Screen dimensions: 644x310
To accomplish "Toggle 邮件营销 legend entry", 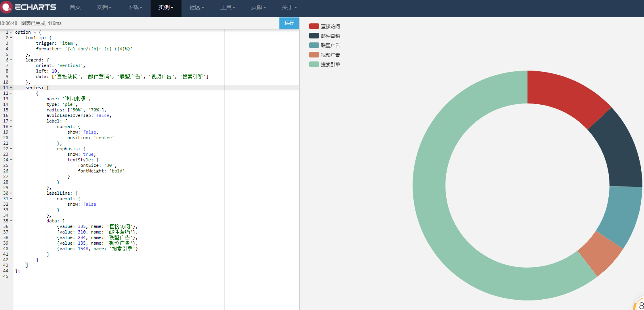I will tap(325, 36).
